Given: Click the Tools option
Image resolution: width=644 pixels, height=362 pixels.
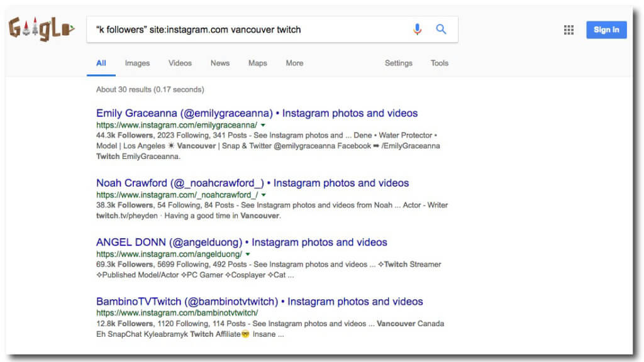Looking at the screenshot, I should 439,63.
